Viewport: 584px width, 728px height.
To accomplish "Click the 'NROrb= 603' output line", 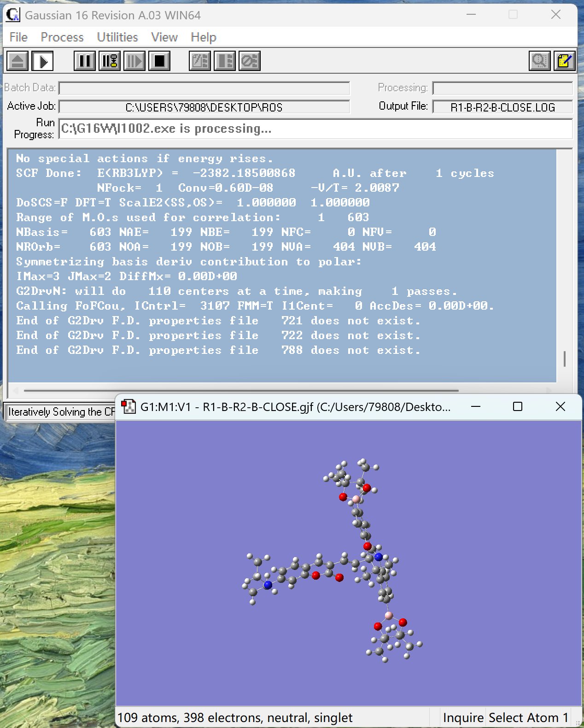I will [226, 247].
